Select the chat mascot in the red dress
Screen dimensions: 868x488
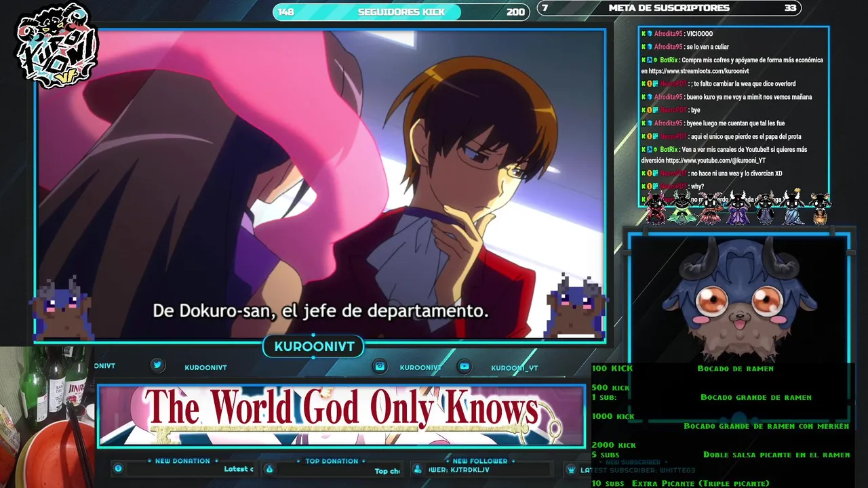click(x=710, y=207)
